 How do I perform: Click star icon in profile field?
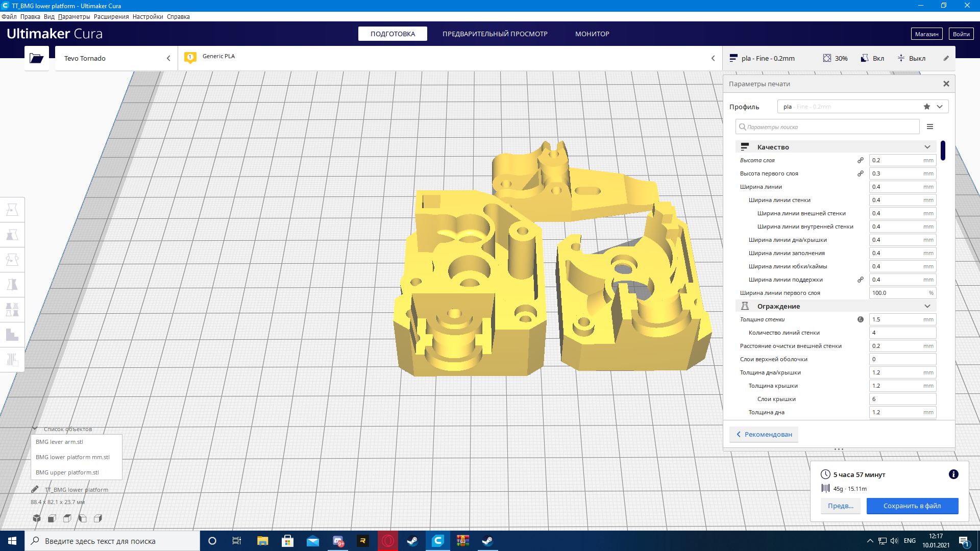[x=927, y=107]
